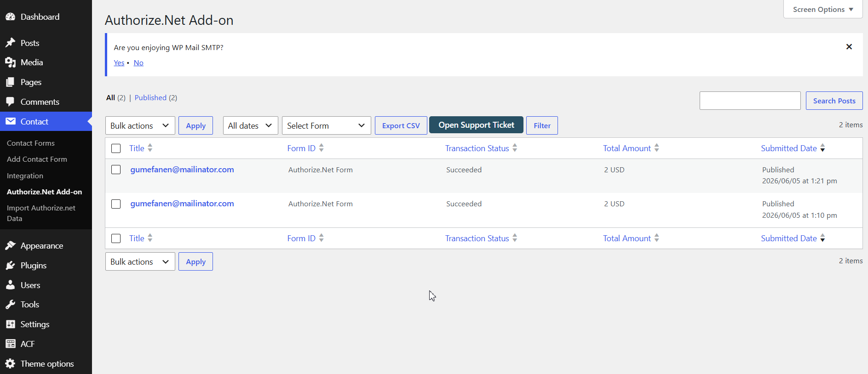
Task: Click the bottom Apply button
Action: (x=196, y=261)
